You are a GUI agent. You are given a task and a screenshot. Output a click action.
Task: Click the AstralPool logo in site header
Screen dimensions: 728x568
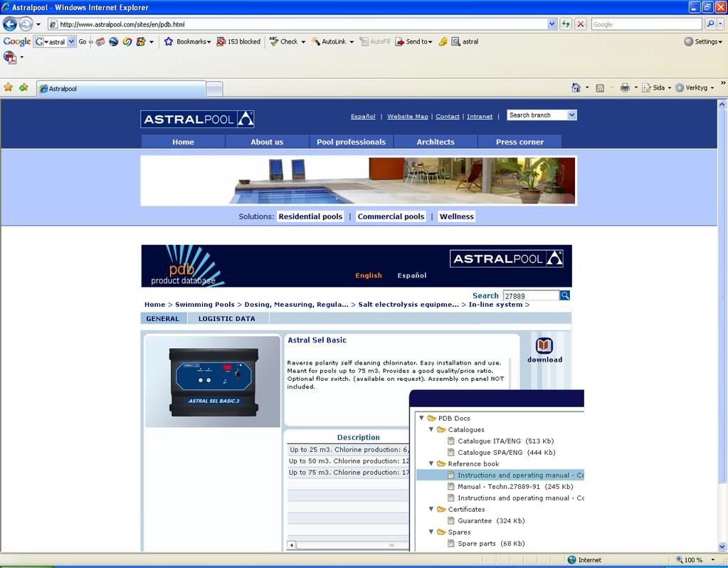(x=197, y=120)
